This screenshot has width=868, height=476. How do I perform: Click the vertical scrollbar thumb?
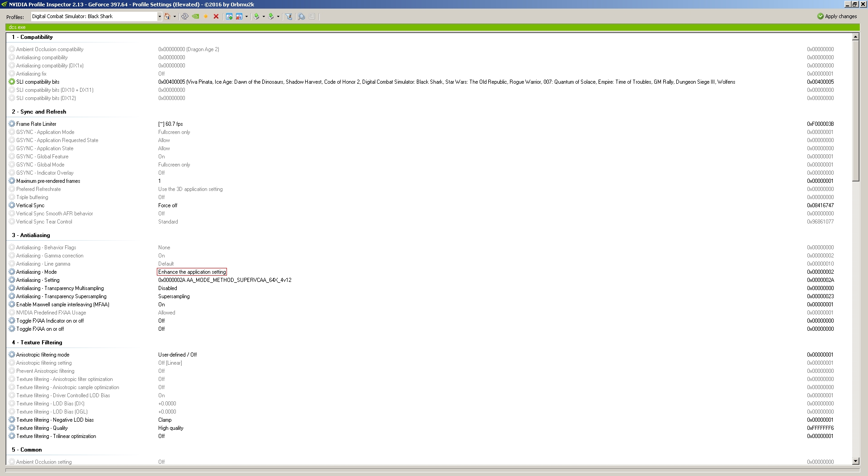point(855,111)
